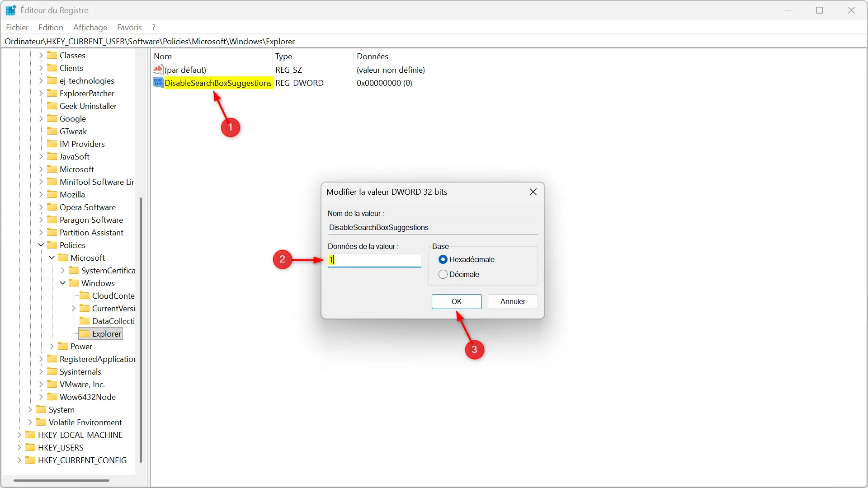The image size is (868, 488).
Task: Select the HKEY_USERS folder icon
Action: pos(30,447)
